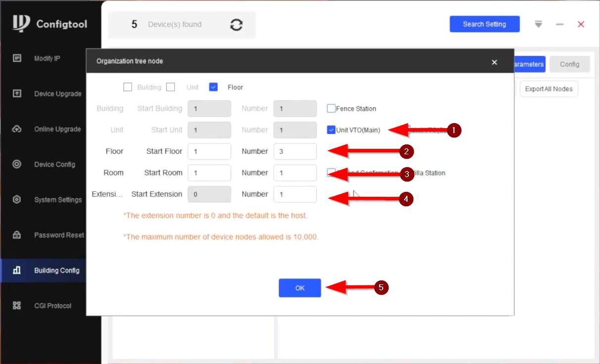Click the Configtool logo
600x364 pixels.
(x=22, y=24)
